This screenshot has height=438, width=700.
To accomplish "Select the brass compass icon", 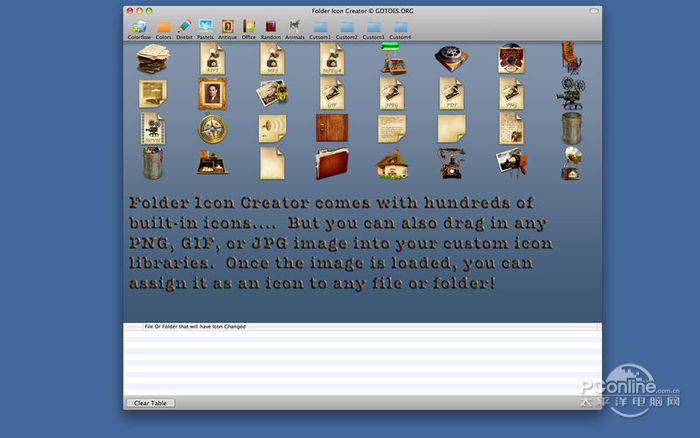I will [x=212, y=129].
